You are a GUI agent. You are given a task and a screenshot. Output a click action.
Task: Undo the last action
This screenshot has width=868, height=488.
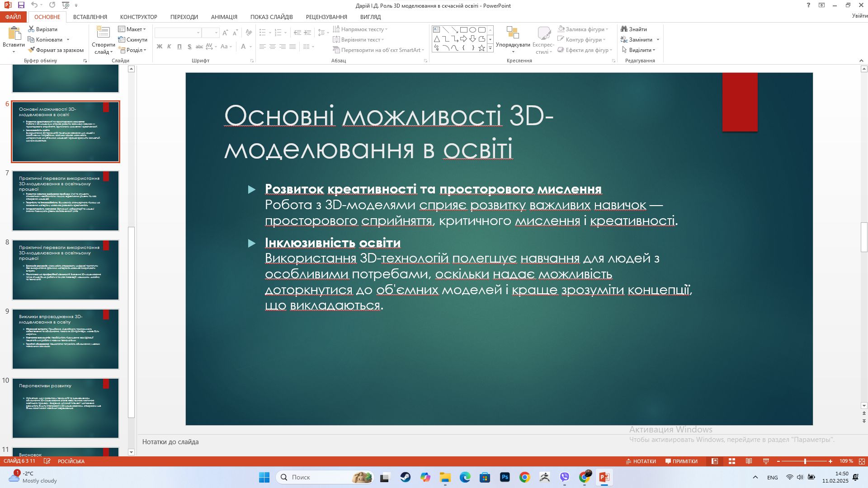(x=35, y=5)
